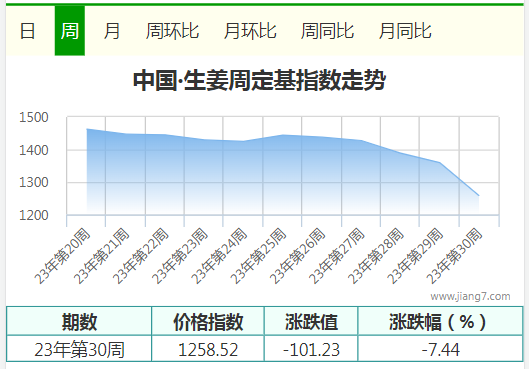The height and width of the screenshot is (369, 529).
Task: Click x-axis label 23年第25周
Action: (258, 256)
